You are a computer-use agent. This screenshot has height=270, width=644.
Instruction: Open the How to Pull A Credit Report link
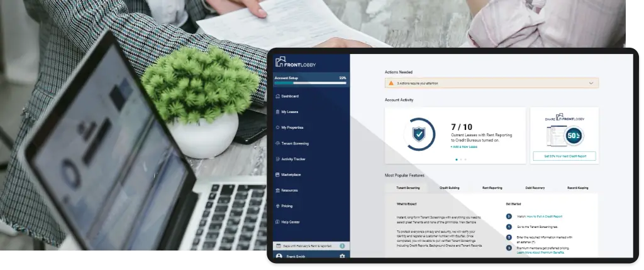(544, 216)
